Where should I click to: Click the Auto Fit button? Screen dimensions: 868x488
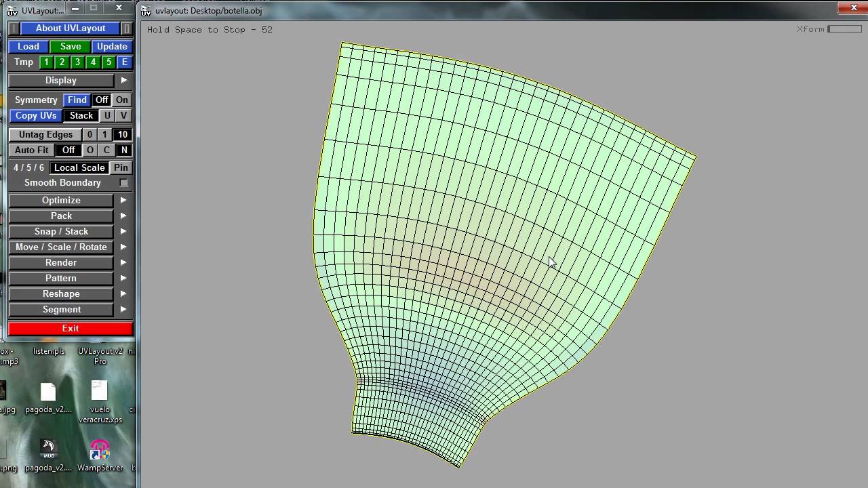31,150
